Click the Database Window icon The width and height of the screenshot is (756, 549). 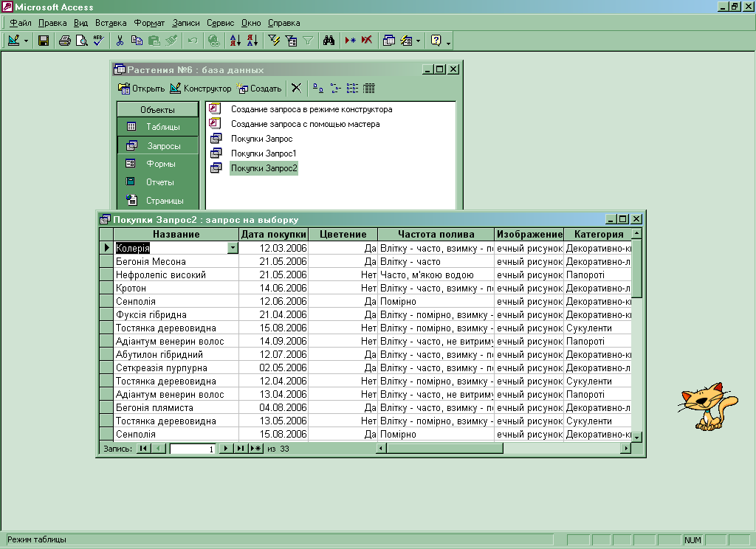[x=388, y=41]
